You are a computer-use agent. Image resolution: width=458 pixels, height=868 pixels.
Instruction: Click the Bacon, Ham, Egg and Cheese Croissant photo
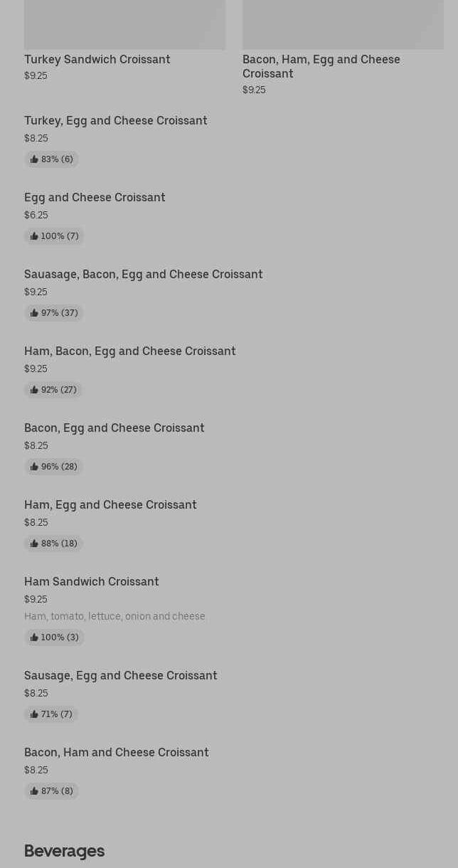343,24
